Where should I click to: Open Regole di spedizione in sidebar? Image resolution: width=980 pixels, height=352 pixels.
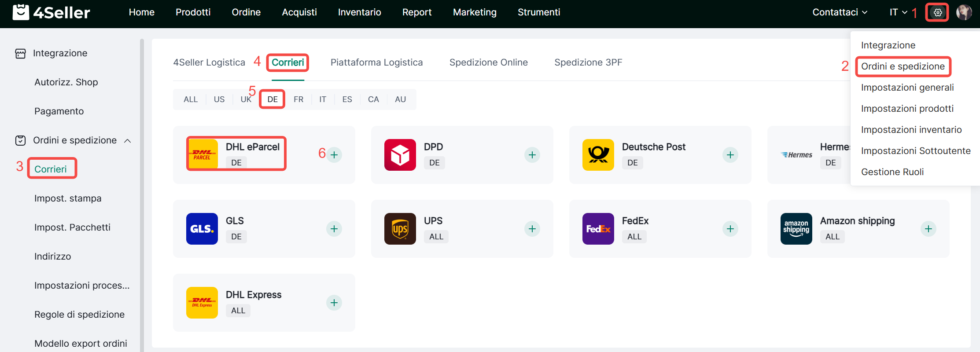(x=79, y=315)
